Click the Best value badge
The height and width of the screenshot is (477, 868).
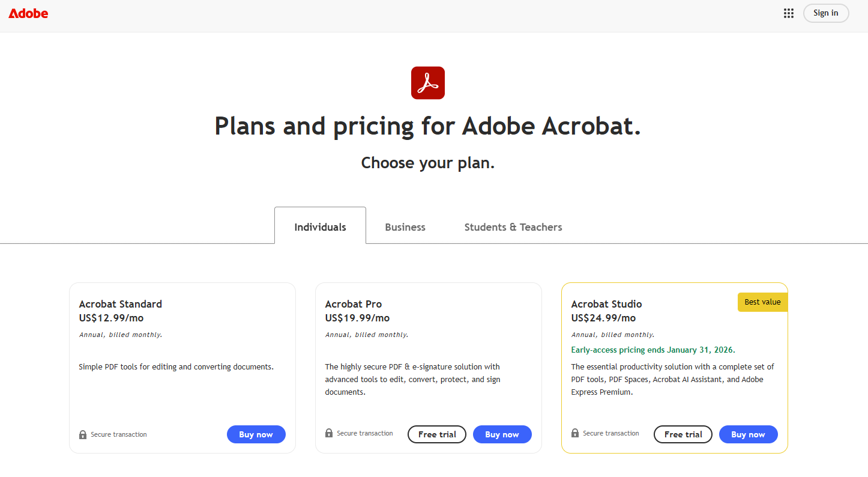762,302
